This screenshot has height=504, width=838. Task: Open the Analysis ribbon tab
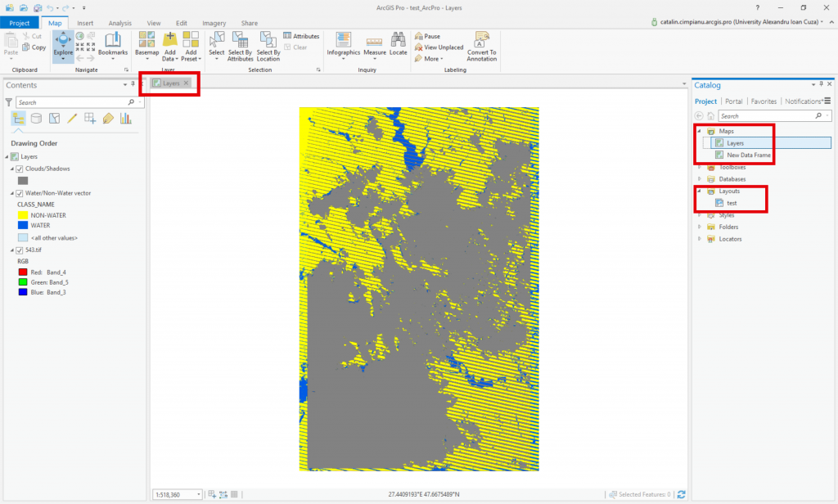(119, 22)
